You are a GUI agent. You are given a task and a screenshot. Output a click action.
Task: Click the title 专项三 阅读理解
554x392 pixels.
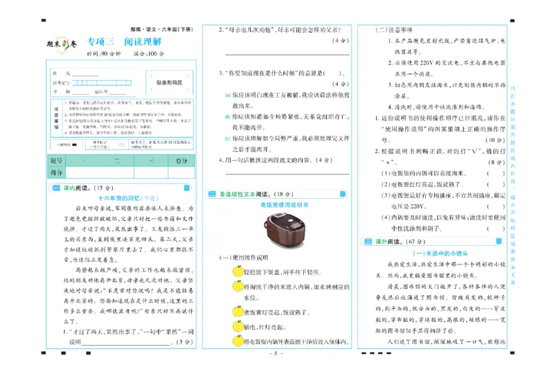click(124, 42)
